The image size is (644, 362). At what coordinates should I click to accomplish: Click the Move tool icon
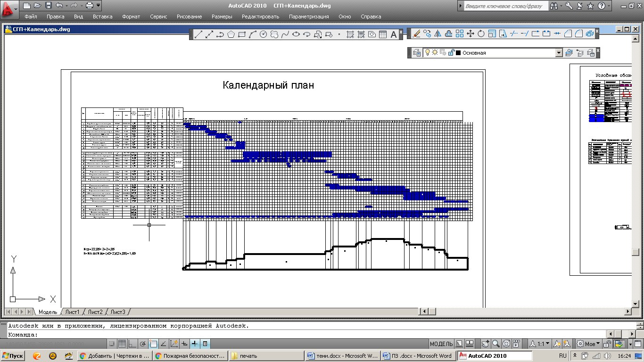(x=470, y=34)
